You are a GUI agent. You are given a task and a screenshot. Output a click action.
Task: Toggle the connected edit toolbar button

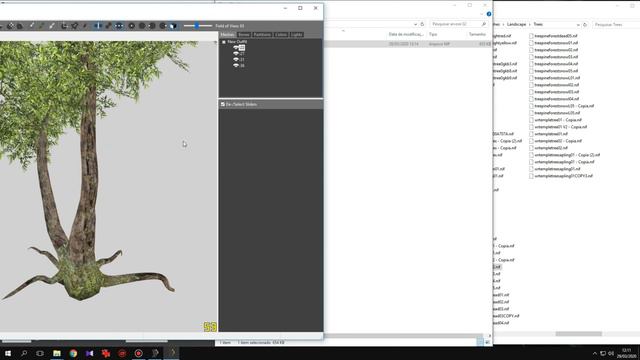coord(108,26)
